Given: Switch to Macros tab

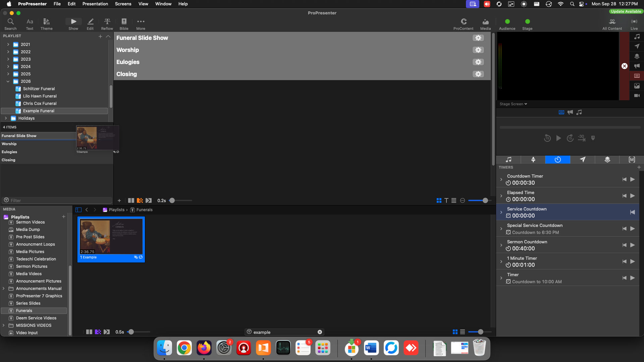Looking at the screenshot, I should coord(632,160).
